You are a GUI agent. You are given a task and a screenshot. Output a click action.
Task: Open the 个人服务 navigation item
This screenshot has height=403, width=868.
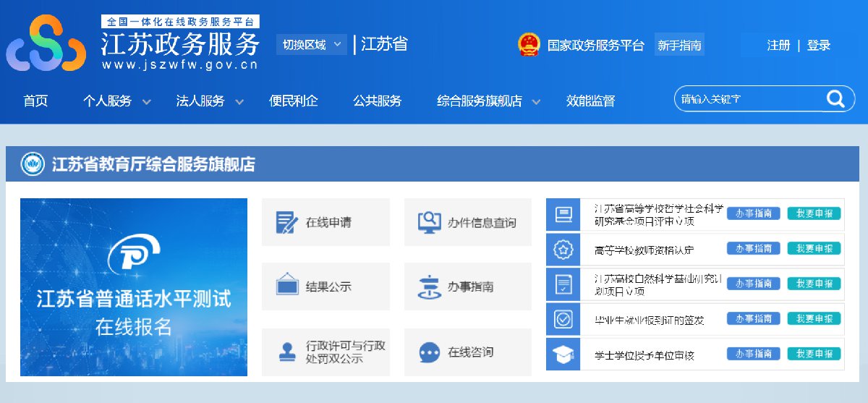point(108,101)
